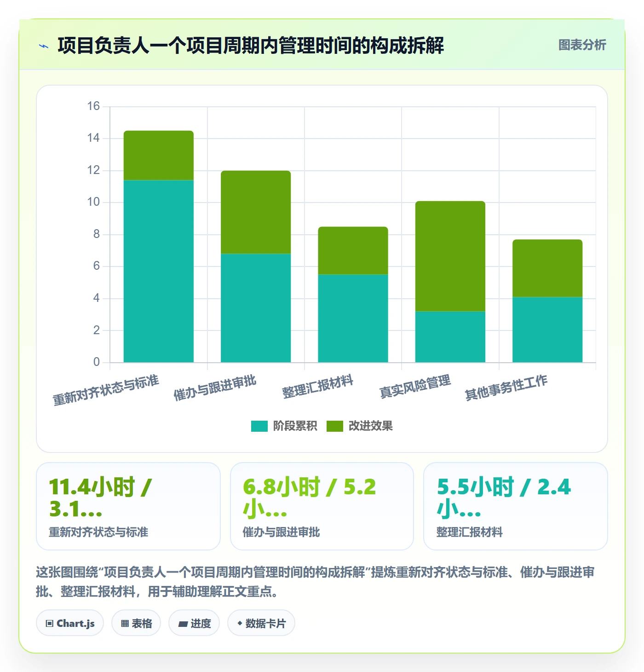Click the diamond icon in 数据卡片 chip
The image size is (644, 672).
(240, 623)
